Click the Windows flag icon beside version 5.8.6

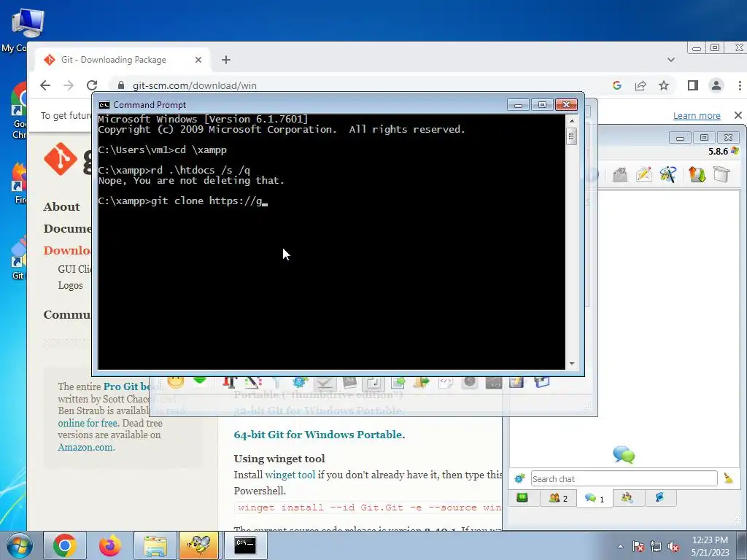tap(735, 151)
